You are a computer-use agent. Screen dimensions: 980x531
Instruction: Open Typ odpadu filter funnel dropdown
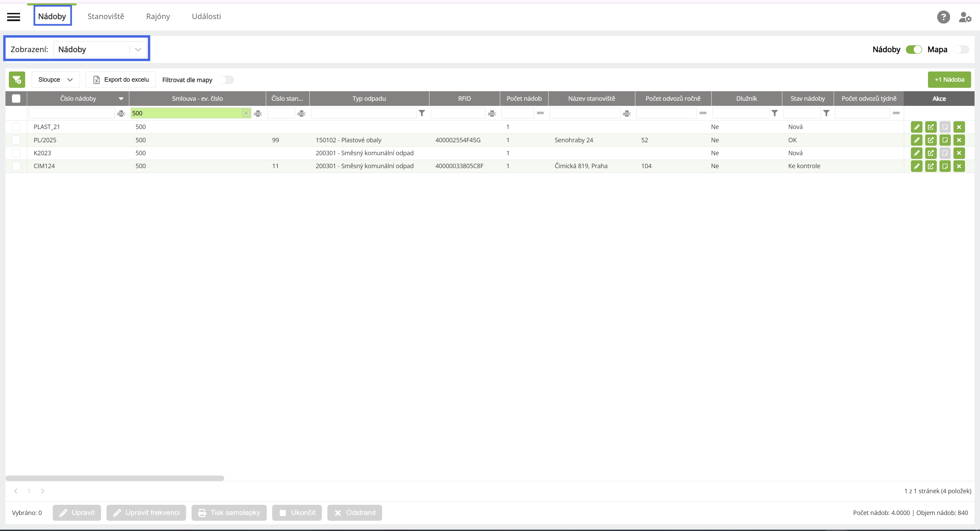[422, 113]
